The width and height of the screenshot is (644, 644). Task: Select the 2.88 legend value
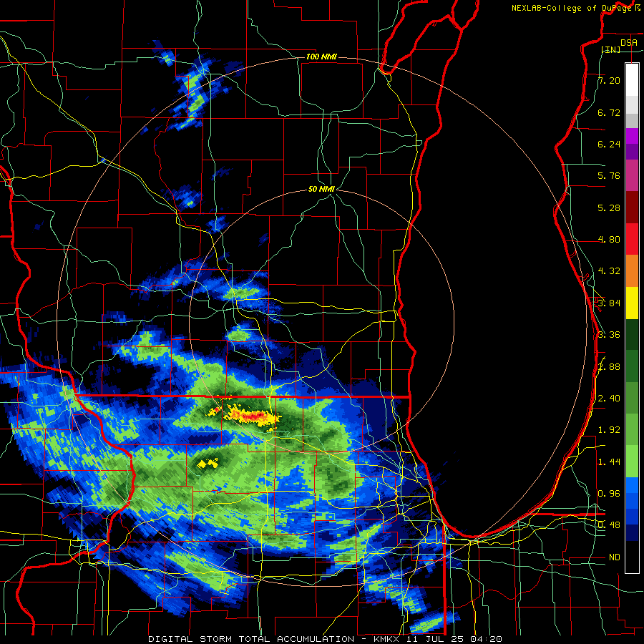coord(609,367)
